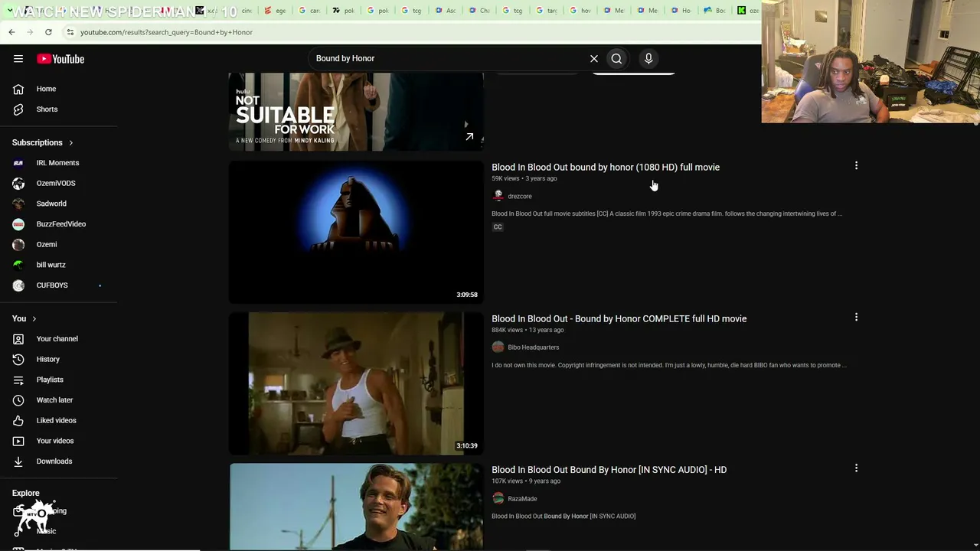Start voice search with the microphone
This screenshot has width=980, height=551.
click(x=648, y=58)
